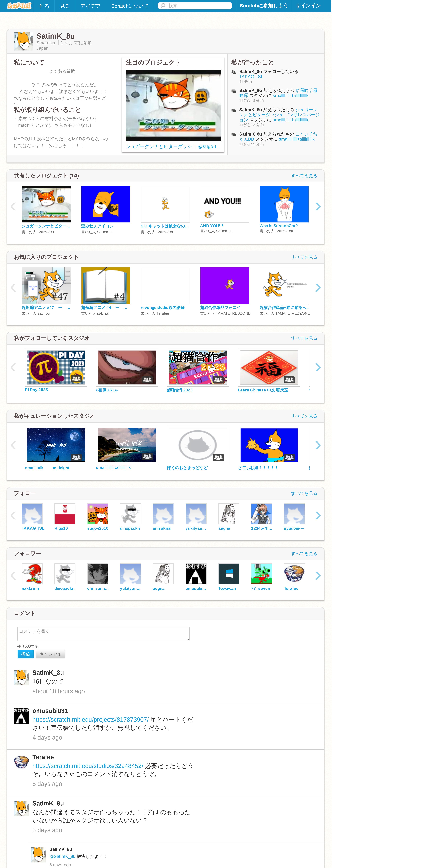The width and height of the screenshot is (434, 868).
Task: Open アイデア menu item
Action: (90, 6)
